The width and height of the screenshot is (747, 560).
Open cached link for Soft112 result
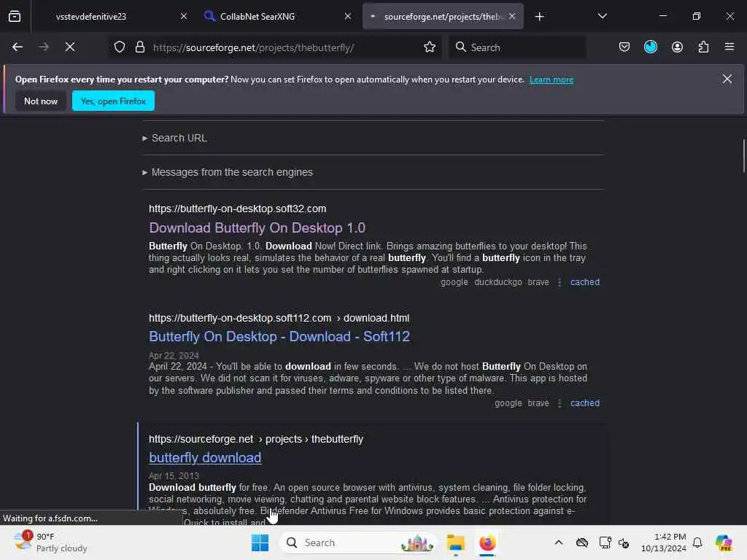point(584,402)
